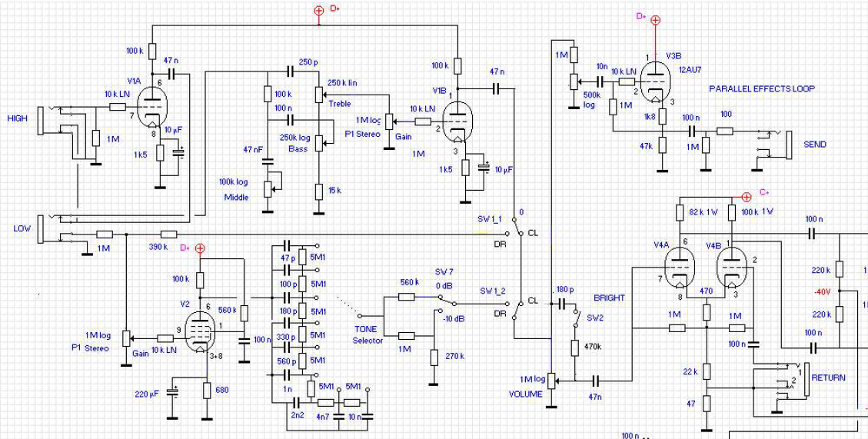Click the red D+ supply node at top
Image resolution: width=868 pixels, height=439 pixels.
pos(319,10)
